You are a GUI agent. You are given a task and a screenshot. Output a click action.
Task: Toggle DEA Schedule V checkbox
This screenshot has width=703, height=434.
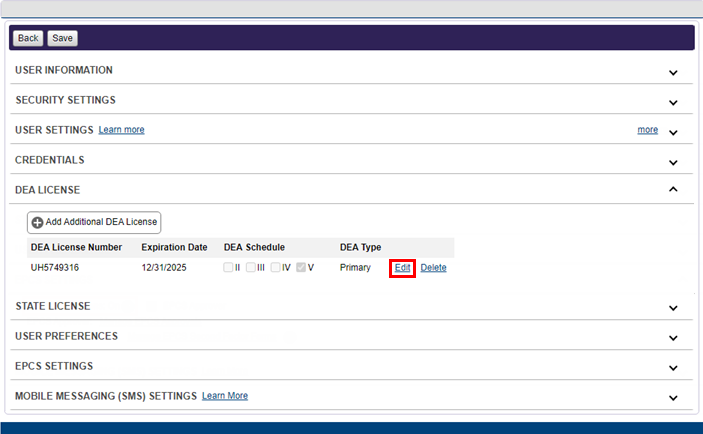(x=301, y=268)
